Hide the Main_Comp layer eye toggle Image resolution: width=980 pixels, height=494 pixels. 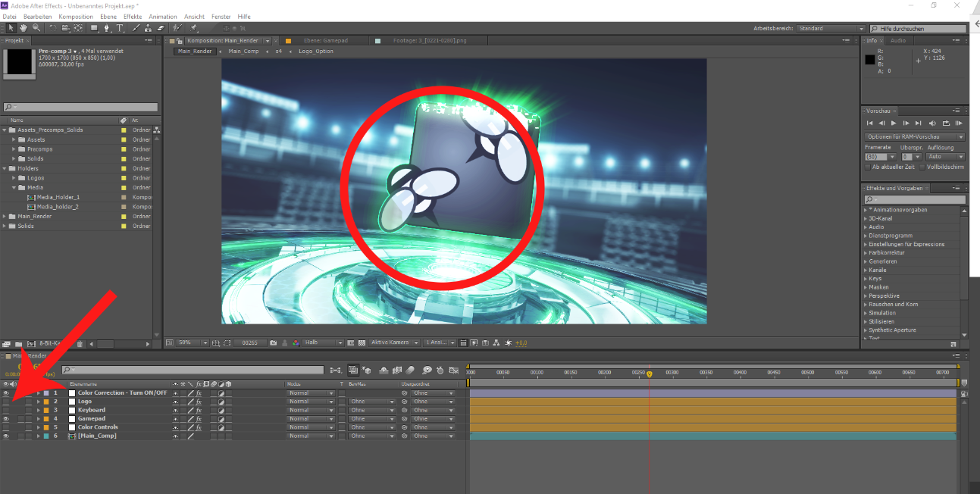6,436
